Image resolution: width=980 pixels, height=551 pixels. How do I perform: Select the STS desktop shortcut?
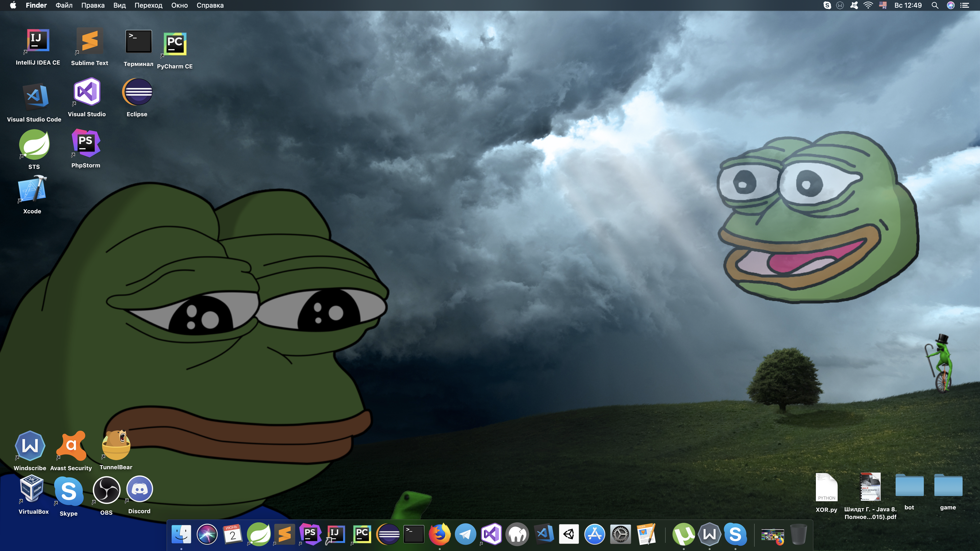click(x=34, y=144)
